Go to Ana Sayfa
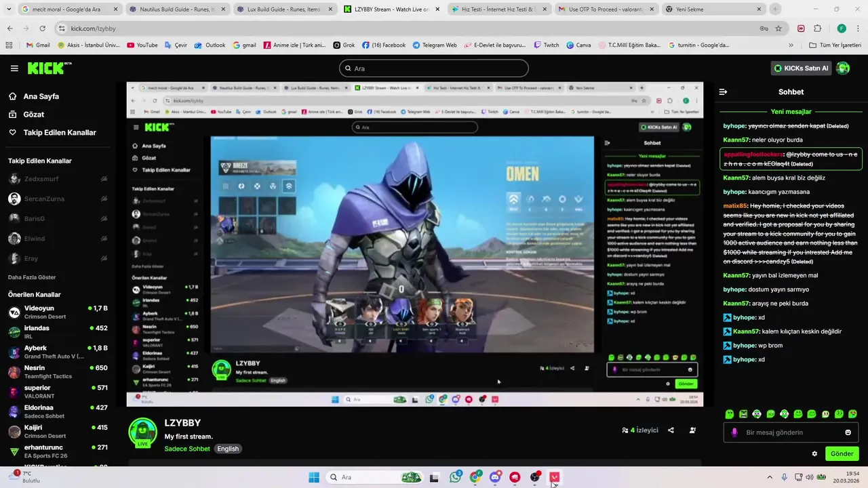 pyautogui.click(x=34, y=96)
